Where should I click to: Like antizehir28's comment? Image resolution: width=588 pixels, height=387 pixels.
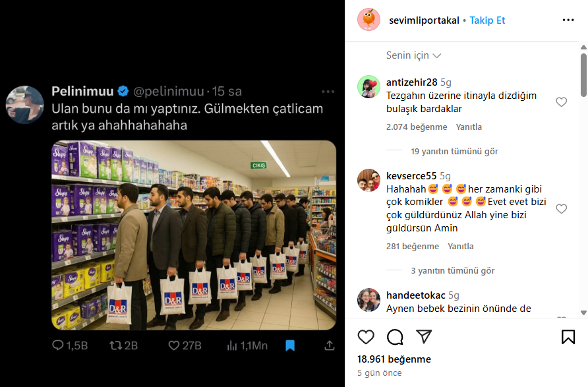(561, 102)
